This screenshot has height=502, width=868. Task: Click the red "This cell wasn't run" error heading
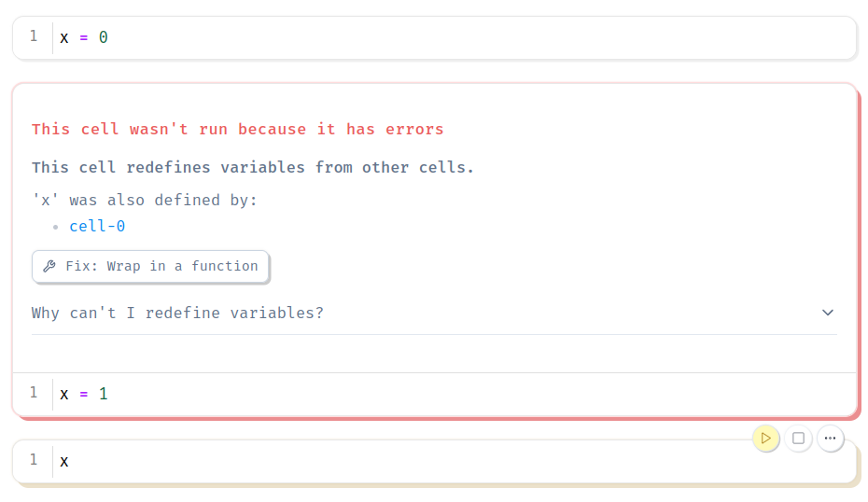click(x=237, y=129)
